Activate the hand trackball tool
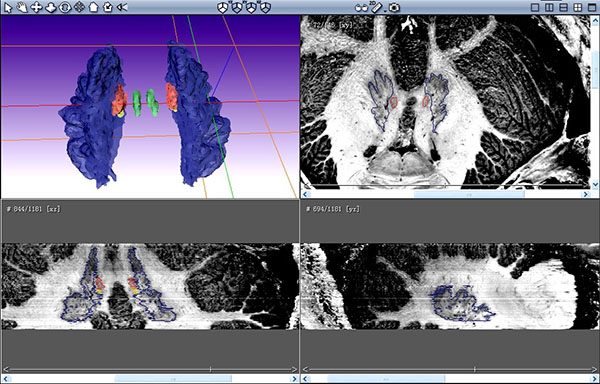This screenshot has width=600, height=384. (x=22, y=7)
